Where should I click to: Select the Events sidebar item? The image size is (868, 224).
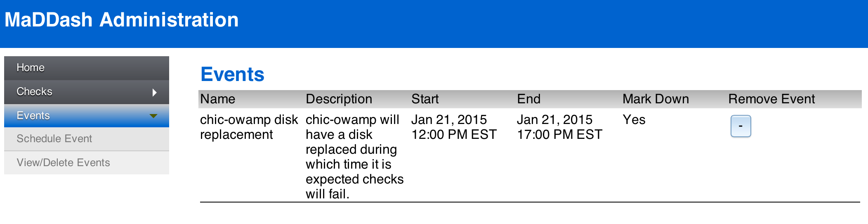(87, 116)
